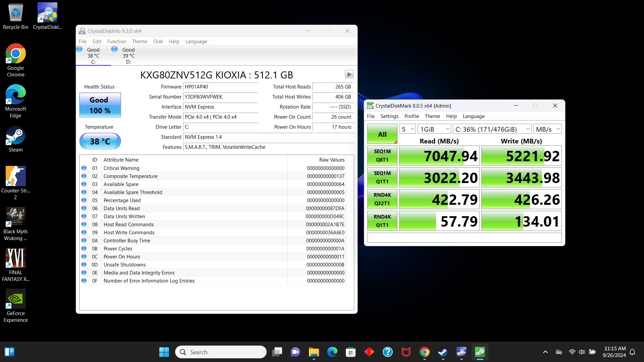Select the D: drive tab in CrystalDiskInfo
The height and width of the screenshot is (362, 644).
128,56
